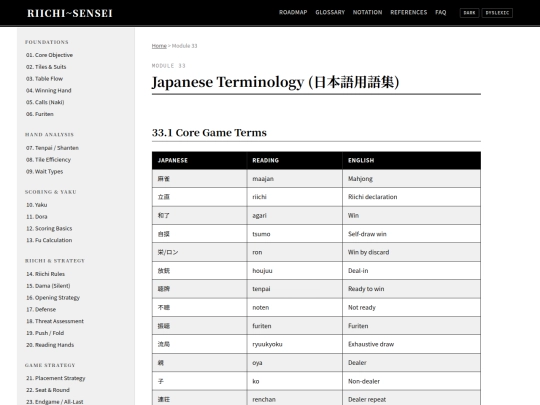Select the 'maajan' reading cell
Screen dimensions: 540x405
pyautogui.click(x=295, y=179)
